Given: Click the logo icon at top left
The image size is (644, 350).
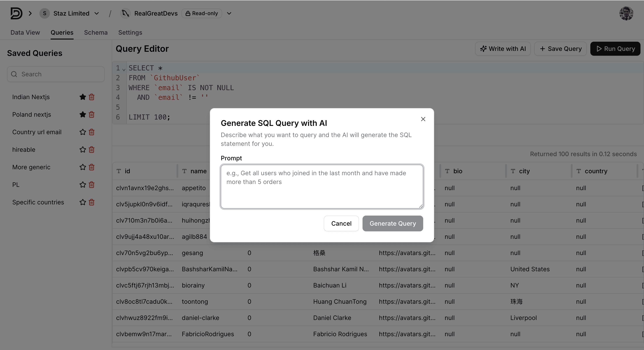Looking at the screenshot, I should click(16, 13).
